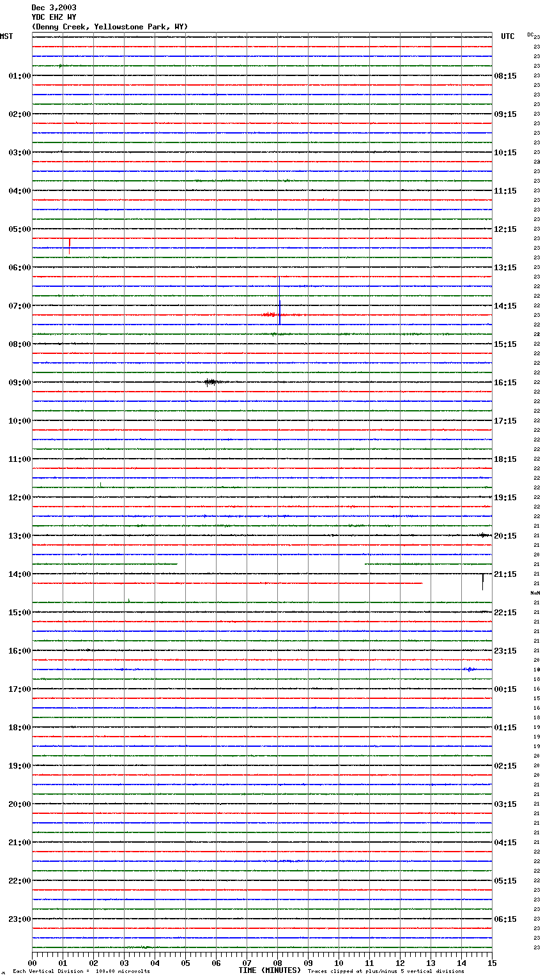
Task: Select the '22:00' MST time label
Action: pos(20,881)
